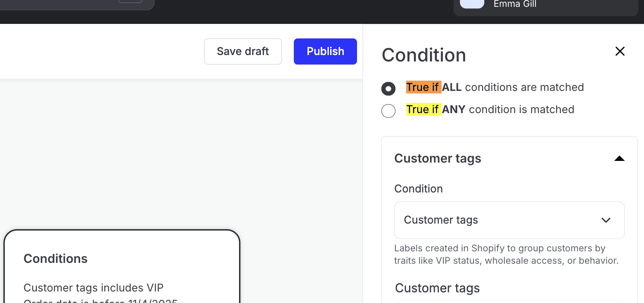Click the "Customer tags includes VIP" condition line
Screen dimensions: 644x303
click(x=94, y=288)
